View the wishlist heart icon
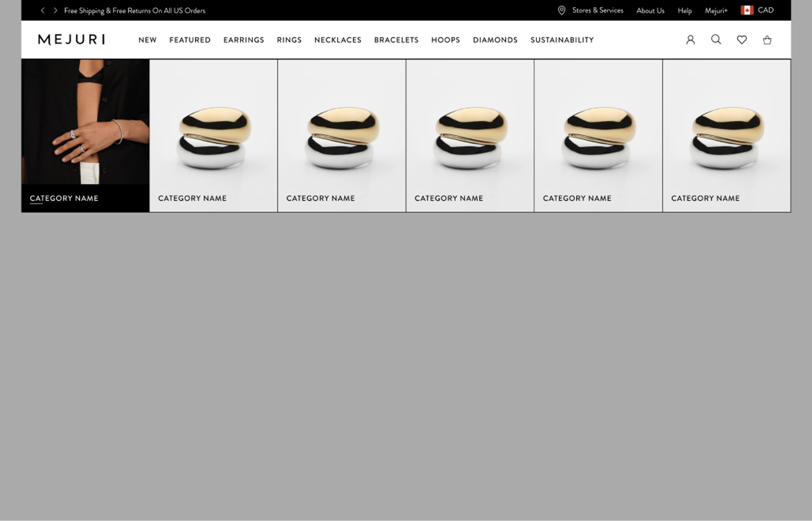The width and height of the screenshot is (812, 521). coord(742,40)
